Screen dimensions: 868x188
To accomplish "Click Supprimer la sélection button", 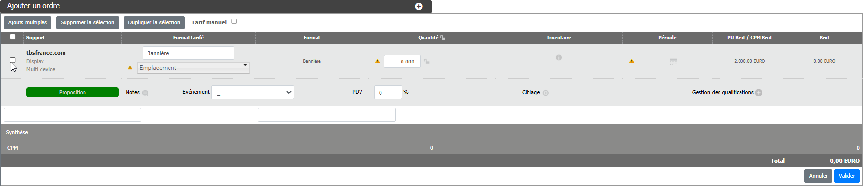I will pos(87,22).
